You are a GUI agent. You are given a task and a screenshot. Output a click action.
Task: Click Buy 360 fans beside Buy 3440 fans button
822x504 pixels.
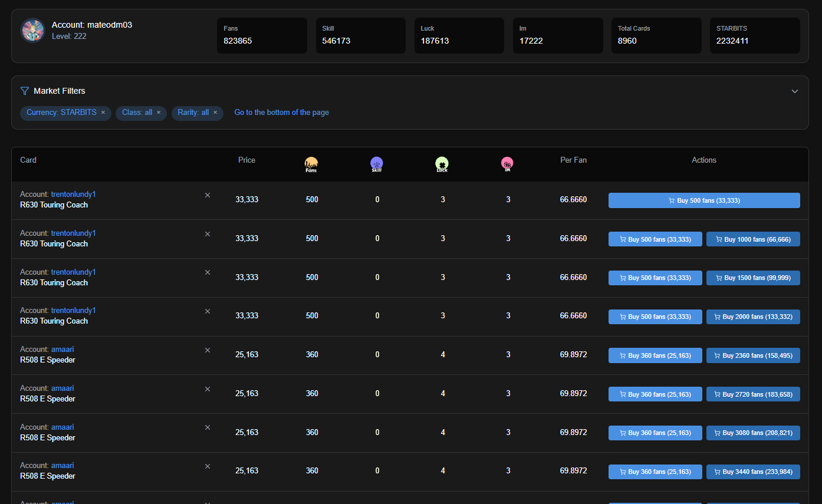tap(655, 472)
